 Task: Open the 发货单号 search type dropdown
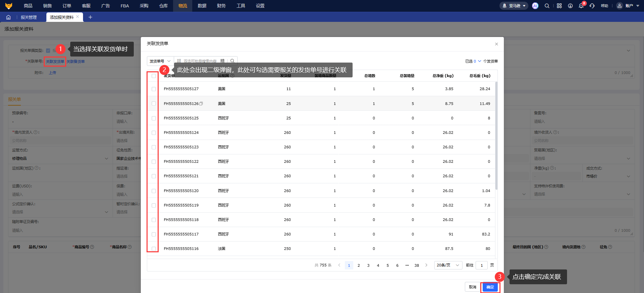click(x=160, y=61)
